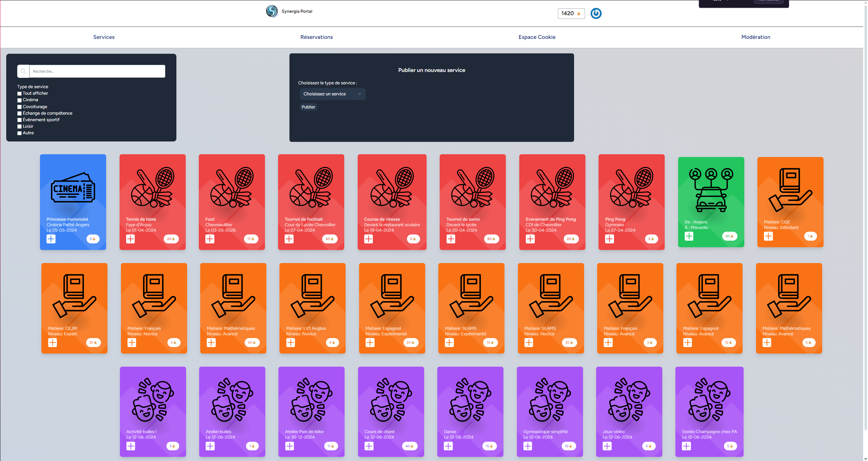Open the Choisissez un service dropdown
Image resolution: width=868 pixels, height=461 pixels.
click(x=332, y=94)
